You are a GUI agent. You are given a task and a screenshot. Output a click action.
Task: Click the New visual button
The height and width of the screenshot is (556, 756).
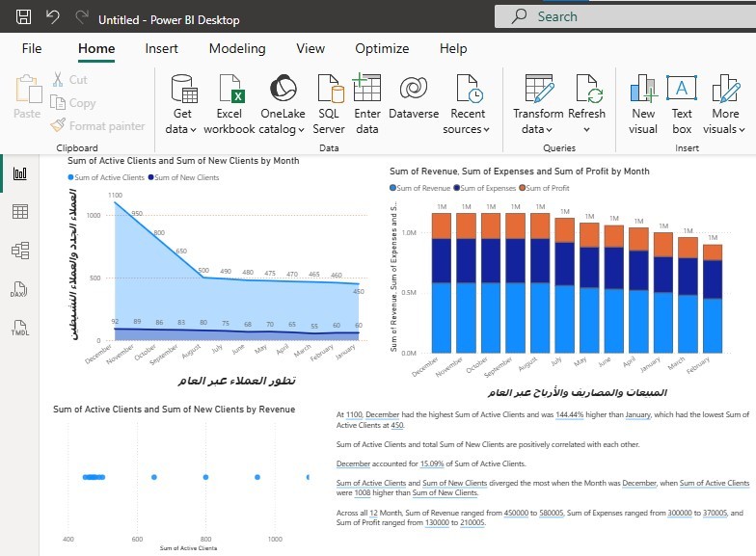(x=643, y=105)
